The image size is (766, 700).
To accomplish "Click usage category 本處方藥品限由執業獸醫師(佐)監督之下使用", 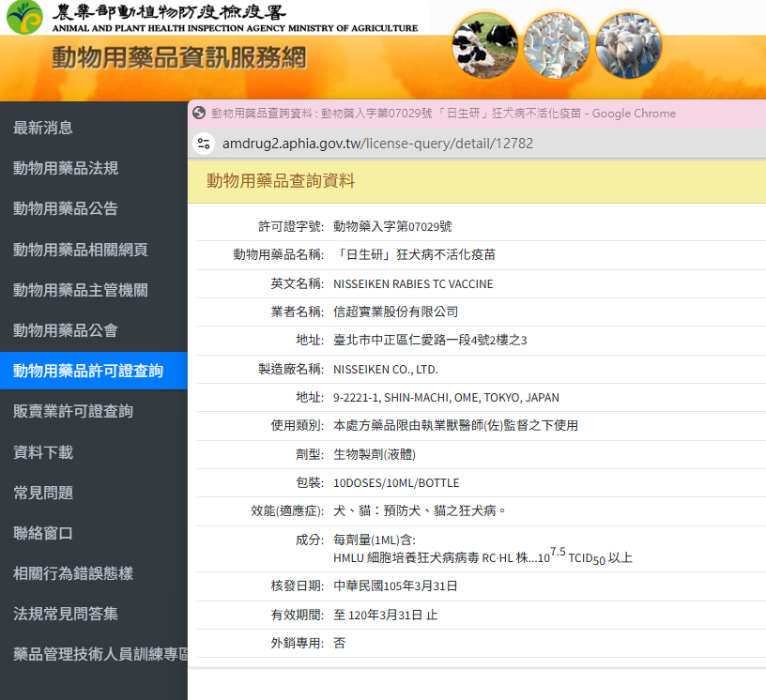I will pos(455,425).
